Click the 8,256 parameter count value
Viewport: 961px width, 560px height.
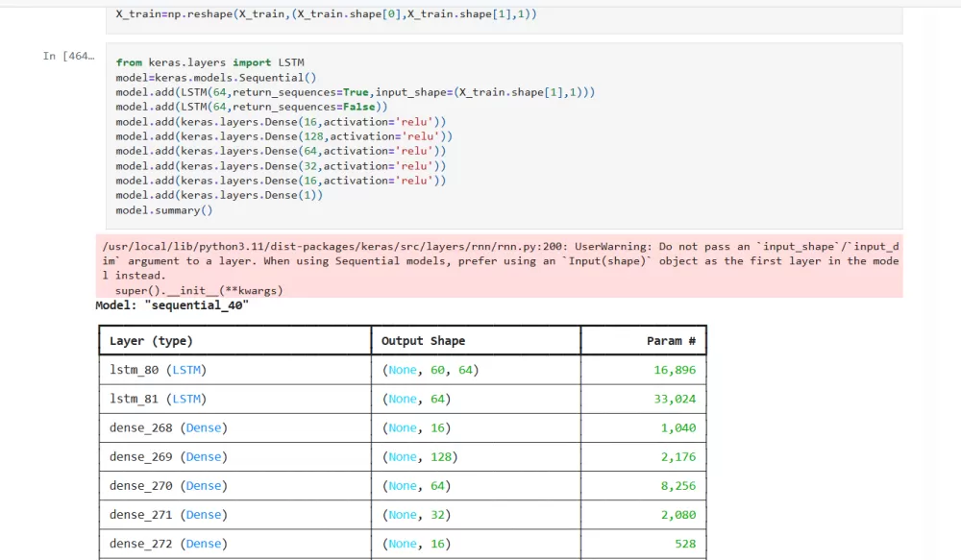[x=678, y=486]
